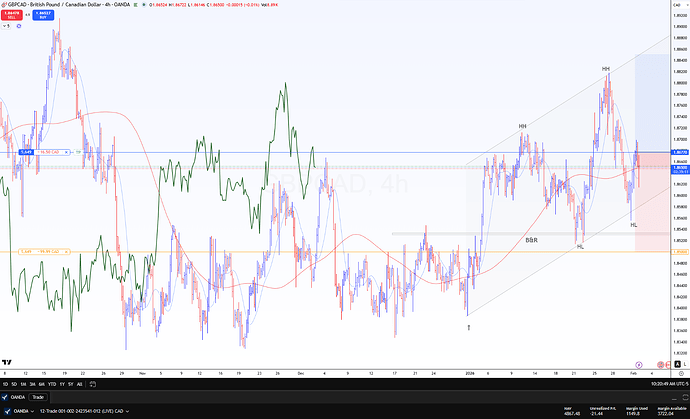Click the TradingView logo on the chart

[x=7, y=363]
